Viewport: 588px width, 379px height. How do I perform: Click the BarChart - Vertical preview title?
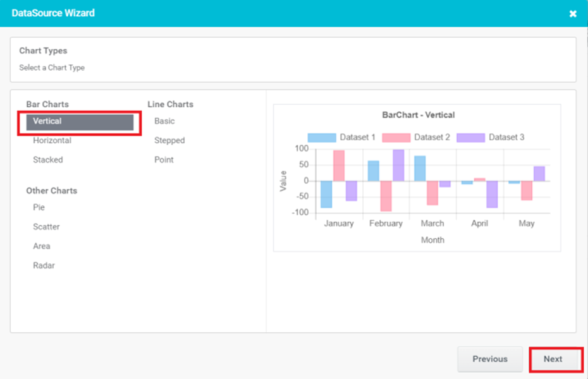coord(418,115)
